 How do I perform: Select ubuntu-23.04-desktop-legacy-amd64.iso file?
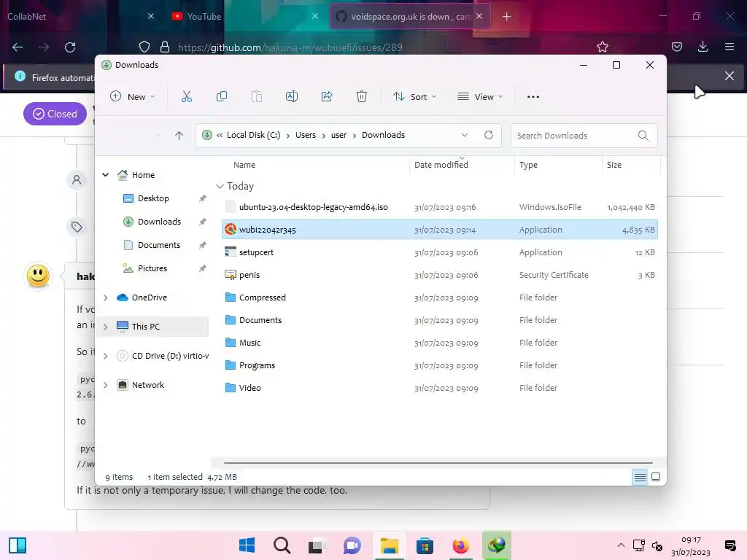[x=440, y=207]
